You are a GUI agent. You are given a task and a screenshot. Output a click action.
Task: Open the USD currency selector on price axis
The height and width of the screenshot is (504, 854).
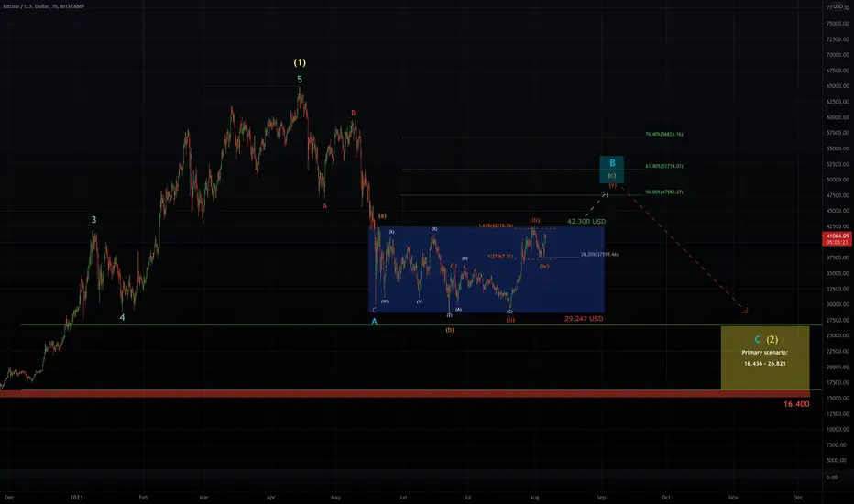pos(840,6)
